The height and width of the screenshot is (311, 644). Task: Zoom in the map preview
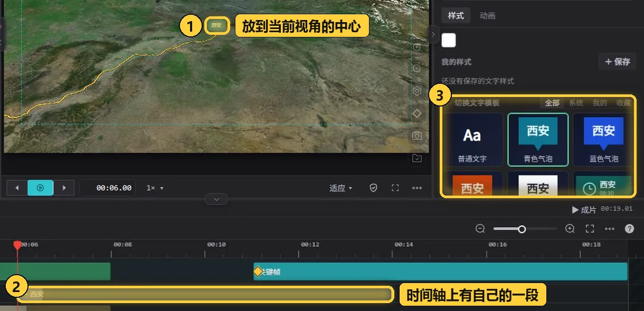[417, 47]
